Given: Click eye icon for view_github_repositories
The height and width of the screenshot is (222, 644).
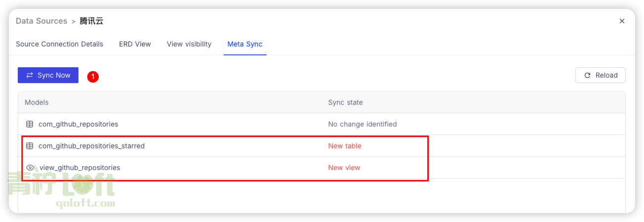Looking at the screenshot, I should point(30,168).
